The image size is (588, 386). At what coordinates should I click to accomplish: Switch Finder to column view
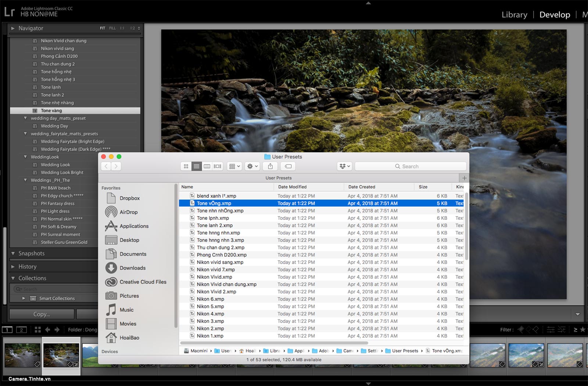click(x=207, y=166)
